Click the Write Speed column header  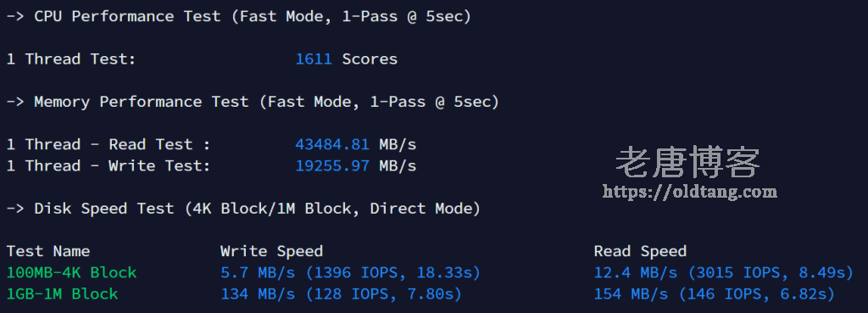(x=271, y=252)
